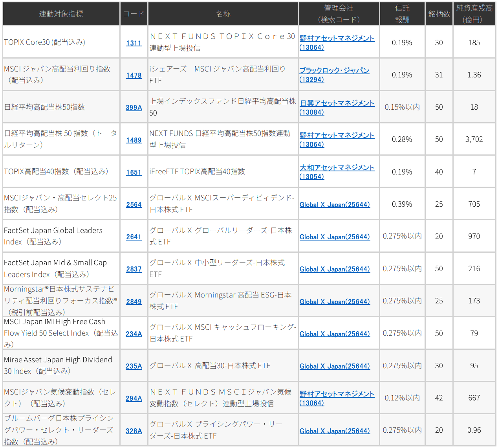The image size is (498, 448).
Task: Open Global X Japan link in the 2564 row
Action: [335, 204]
